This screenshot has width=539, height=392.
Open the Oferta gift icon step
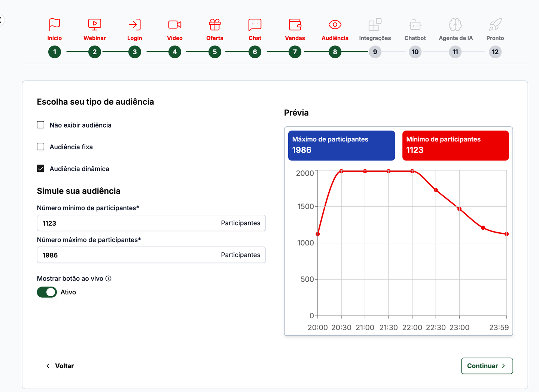[215, 24]
